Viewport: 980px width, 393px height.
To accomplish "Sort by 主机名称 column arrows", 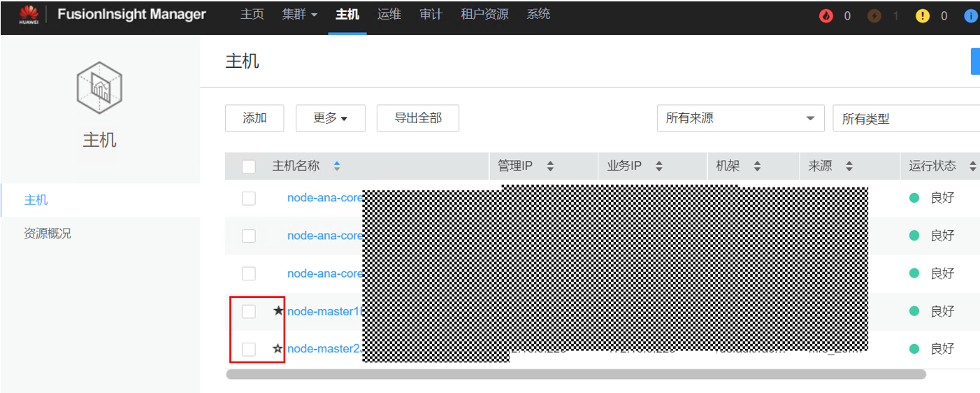I will (x=337, y=166).
